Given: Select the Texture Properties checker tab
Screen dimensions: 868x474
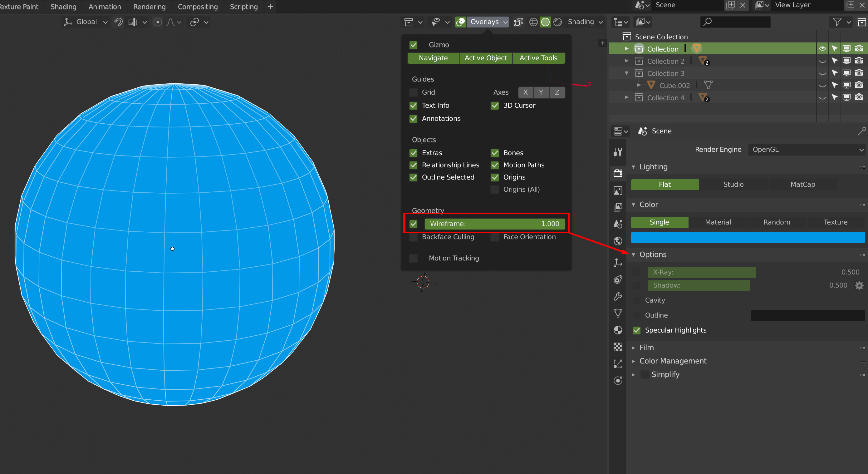Looking at the screenshot, I should pos(618,347).
